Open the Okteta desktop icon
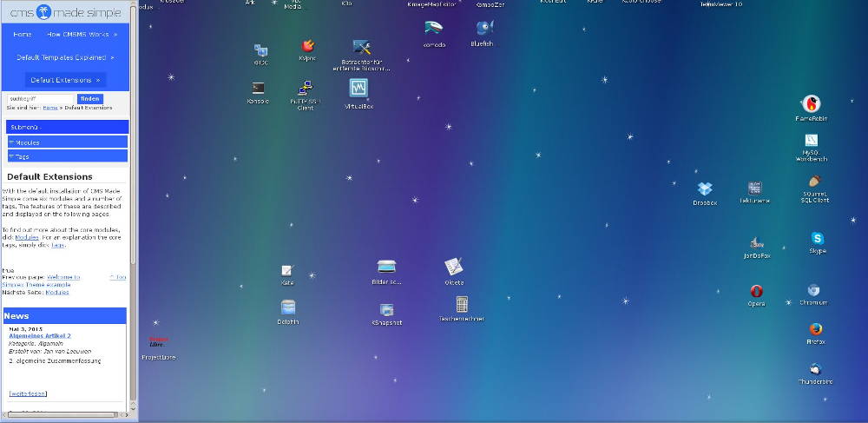The image size is (868, 423). click(x=453, y=267)
